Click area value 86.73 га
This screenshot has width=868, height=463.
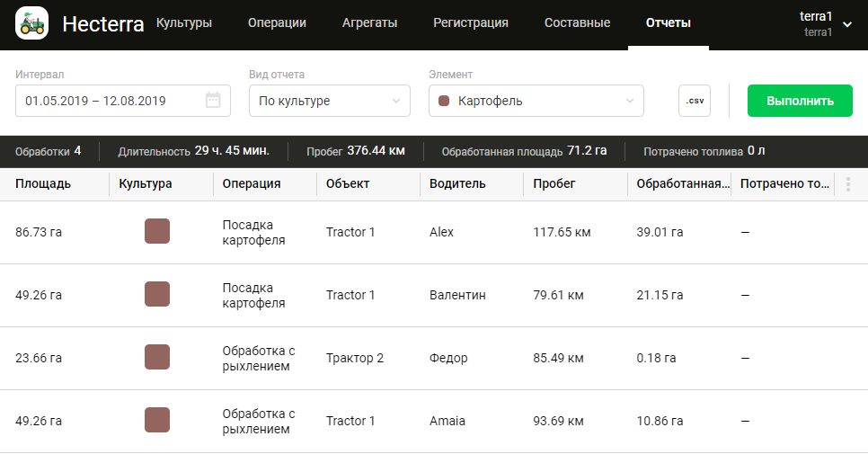pyautogui.click(x=39, y=232)
